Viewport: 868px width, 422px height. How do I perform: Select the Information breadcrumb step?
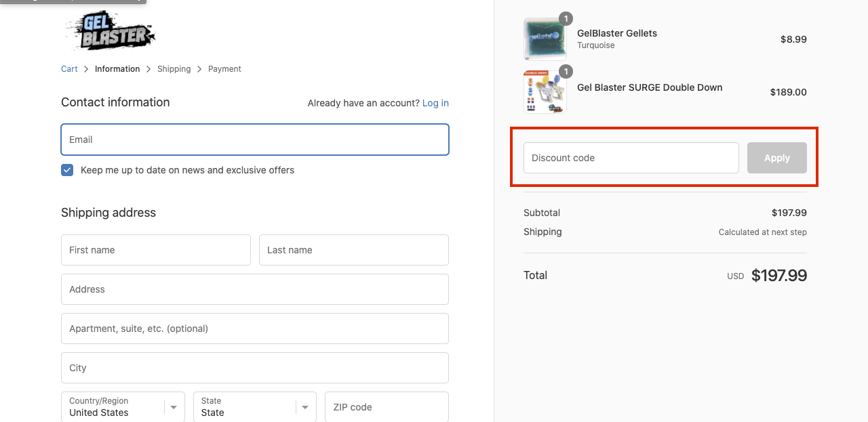coord(117,69)
